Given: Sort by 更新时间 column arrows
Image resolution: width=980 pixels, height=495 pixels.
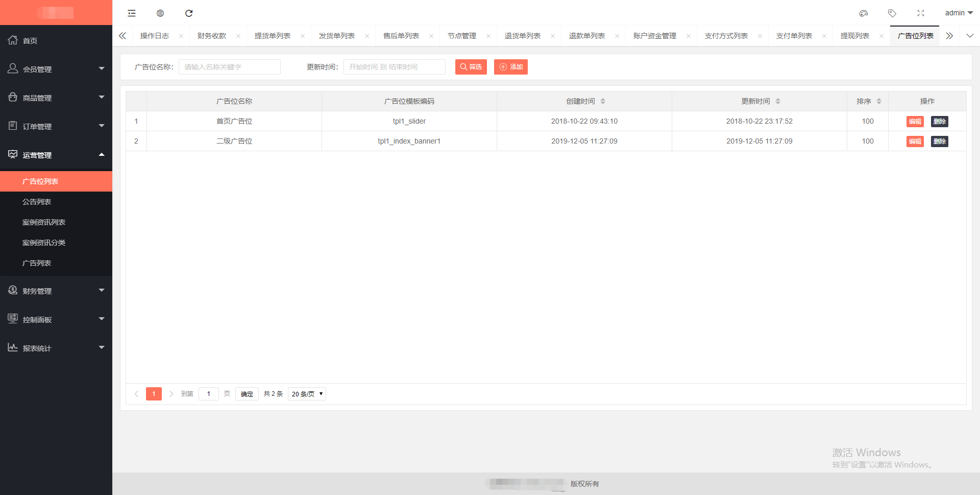Looking at the screenshot, I should [778, 101].
